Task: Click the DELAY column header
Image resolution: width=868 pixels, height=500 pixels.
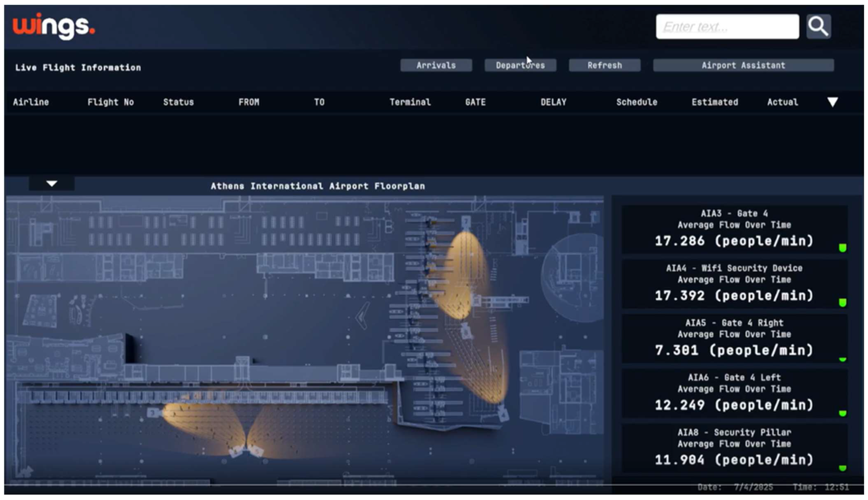Action: (x=553, y=102)
